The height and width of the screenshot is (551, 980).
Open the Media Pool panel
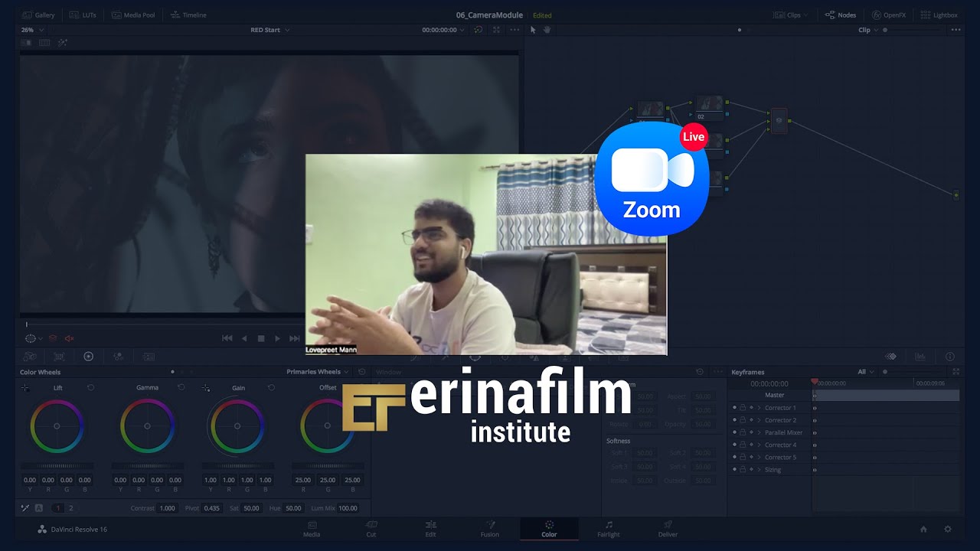133,15
